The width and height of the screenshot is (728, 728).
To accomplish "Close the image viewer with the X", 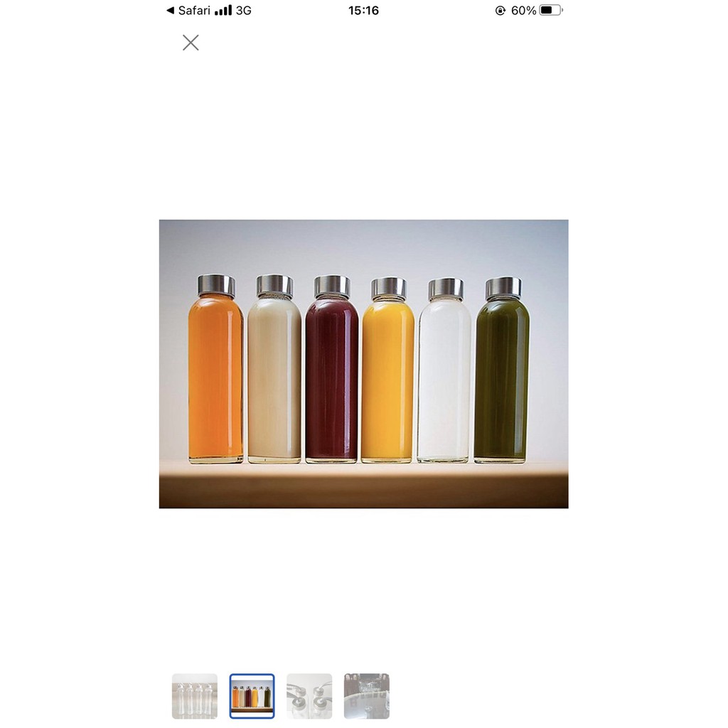I will pos(191,43).
